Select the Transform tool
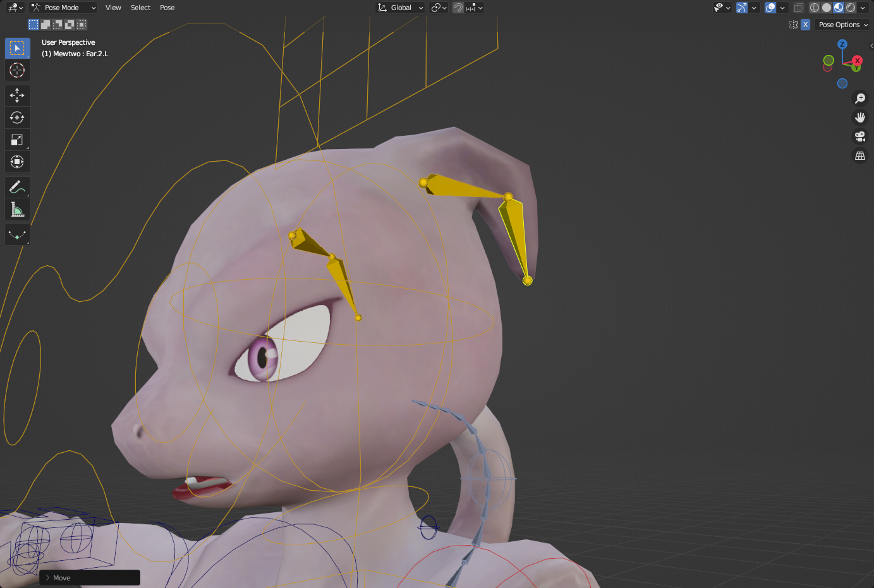 coord(17,162)
